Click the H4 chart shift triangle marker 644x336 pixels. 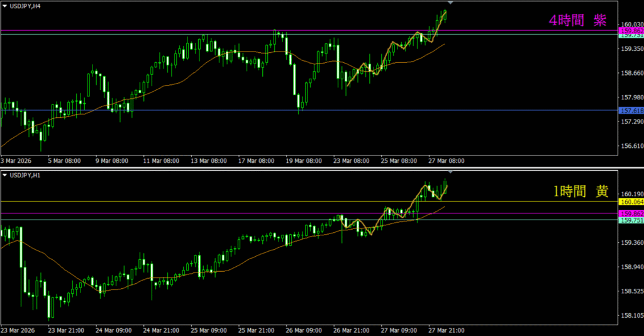coord(450,3)
